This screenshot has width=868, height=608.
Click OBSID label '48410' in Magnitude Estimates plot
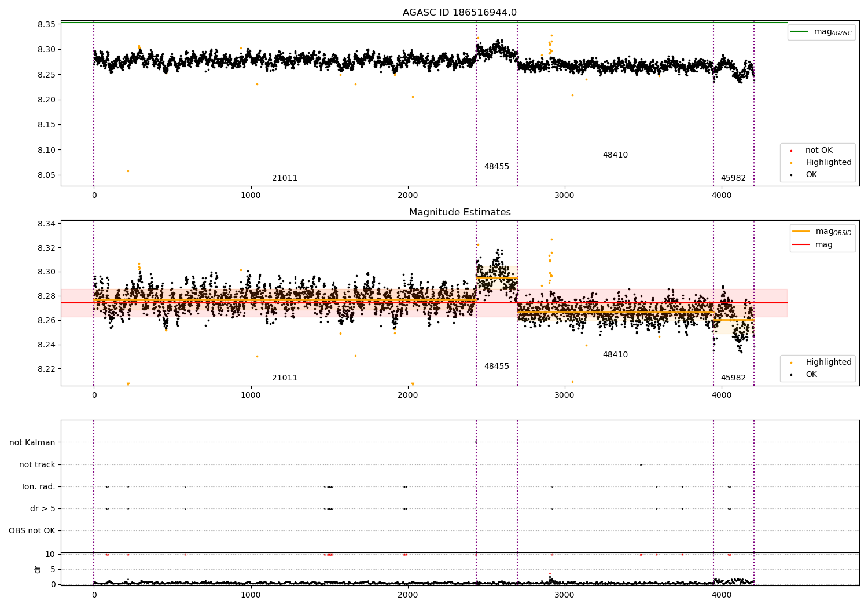(615, 355)
